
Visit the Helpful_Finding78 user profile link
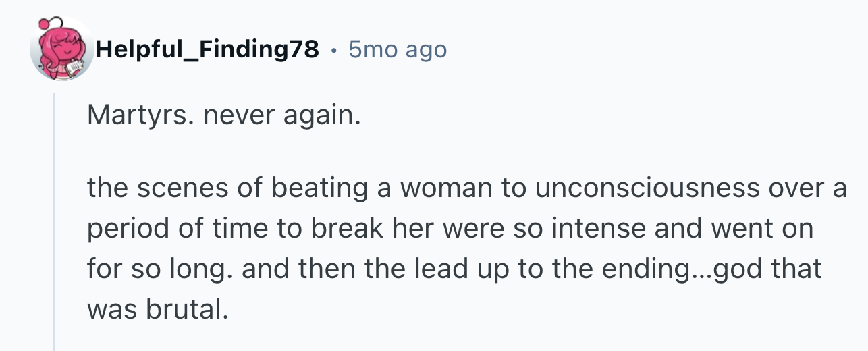coord(208,49)
